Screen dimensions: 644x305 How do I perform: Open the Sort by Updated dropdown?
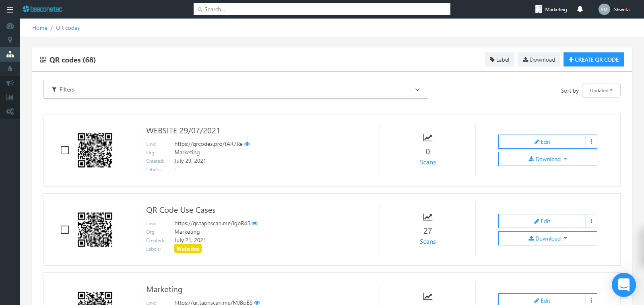[x=601, y=91]
